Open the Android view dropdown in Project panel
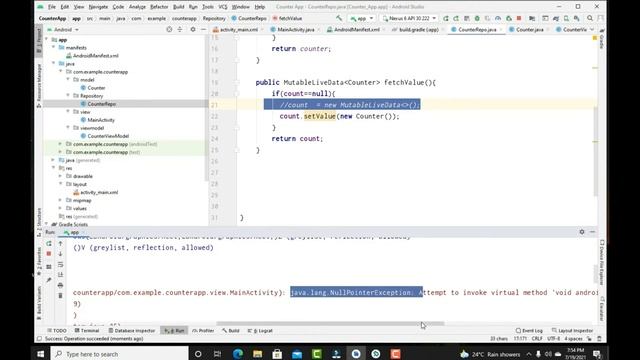The height and width of the screenshot is (360, 640). click(63, 29)
